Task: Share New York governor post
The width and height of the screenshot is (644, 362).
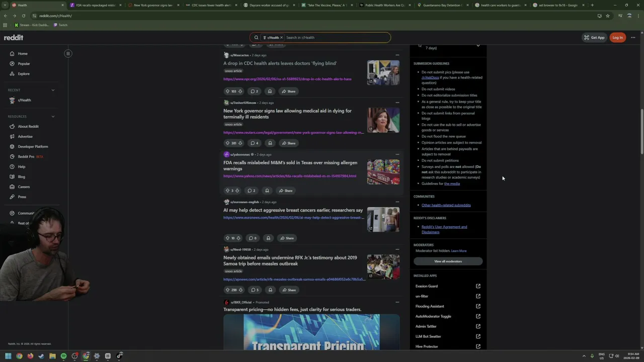Action: (289, 143)
